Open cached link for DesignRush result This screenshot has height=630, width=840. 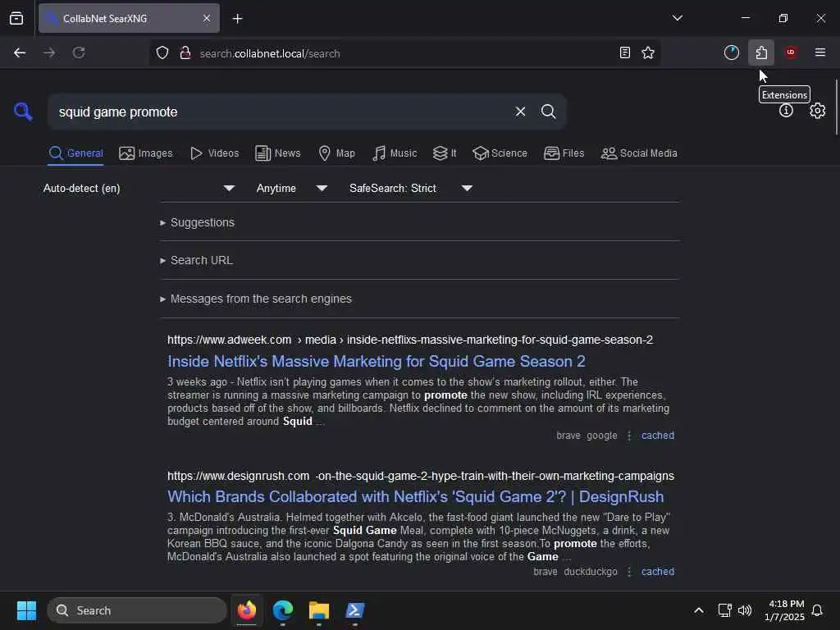point(658,572)
